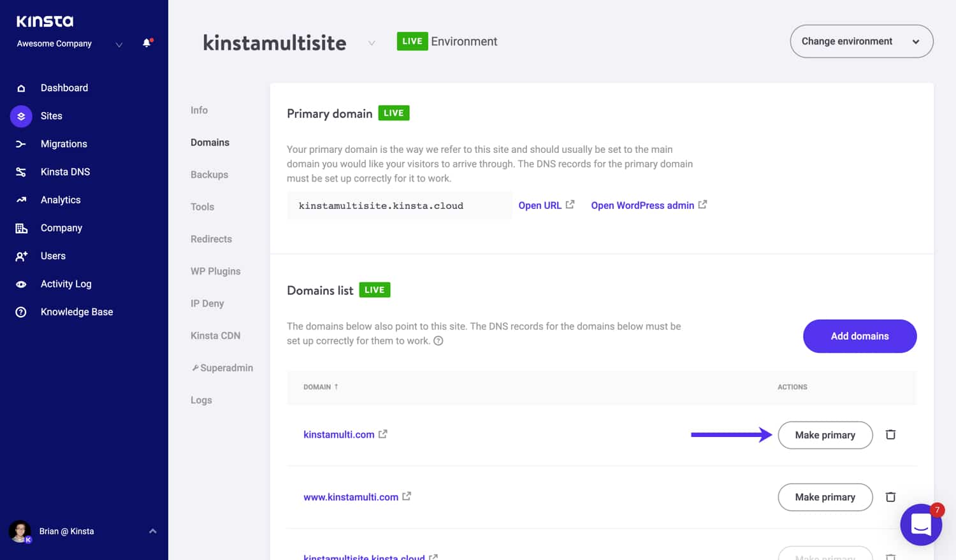This screenshot has width=956, height=560.
Task: Expand the user menu chevron for Brian
Action: point(153,531)
